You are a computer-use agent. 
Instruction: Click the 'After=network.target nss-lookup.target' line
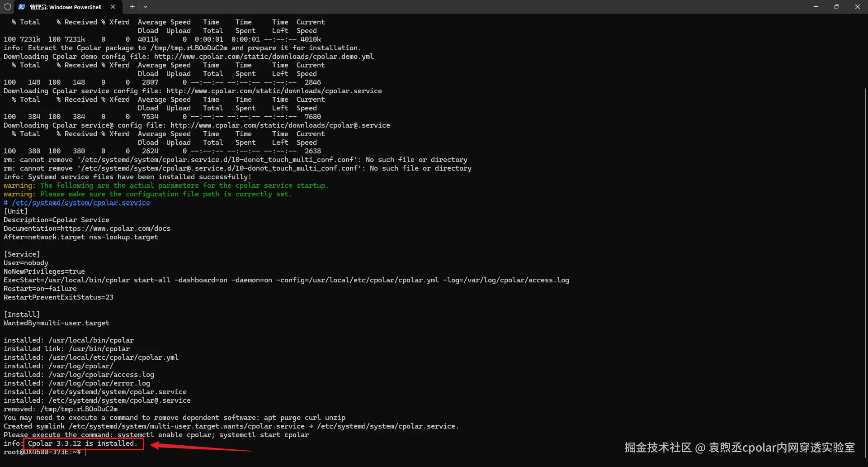(x=81, y=237)
